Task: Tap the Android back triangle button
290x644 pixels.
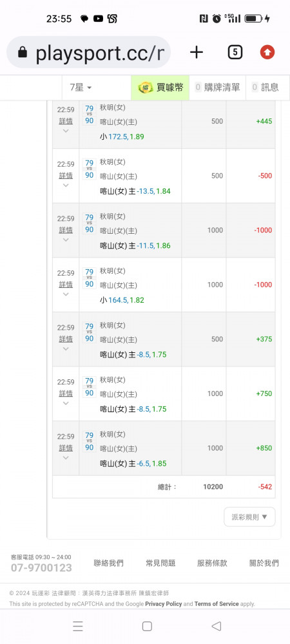Action: coord(216,626)
